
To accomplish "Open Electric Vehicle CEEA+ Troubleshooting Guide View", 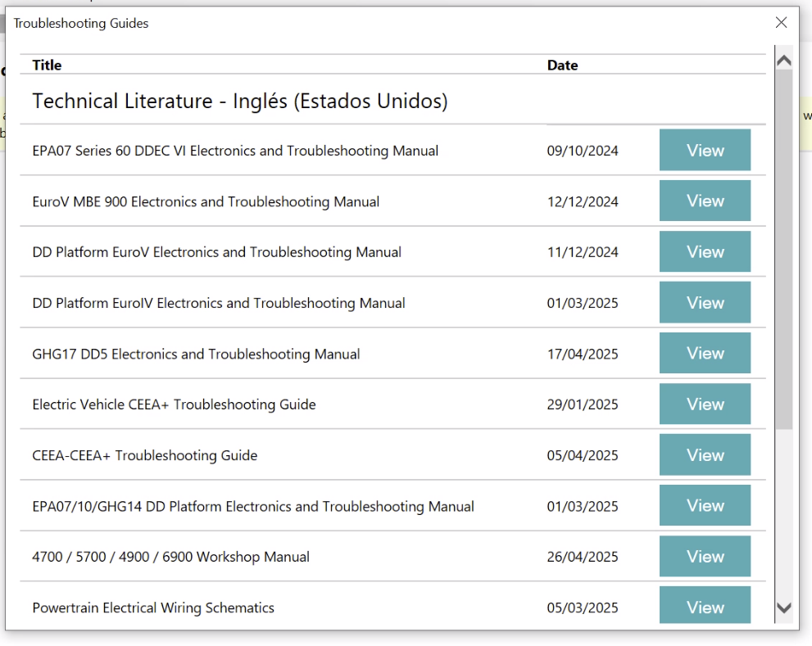I will (x=705, y=404).
